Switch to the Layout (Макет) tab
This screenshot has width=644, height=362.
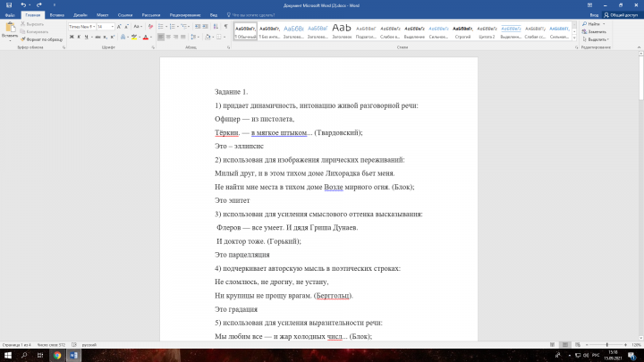click(x=102, y=15)
